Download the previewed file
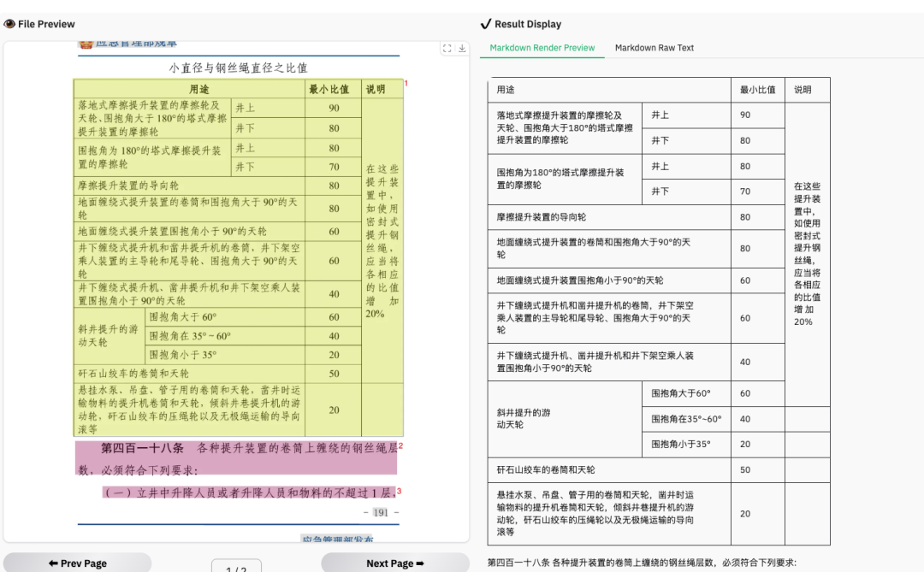This screenshot has width=924, height=572. click(x=462, y=48)
